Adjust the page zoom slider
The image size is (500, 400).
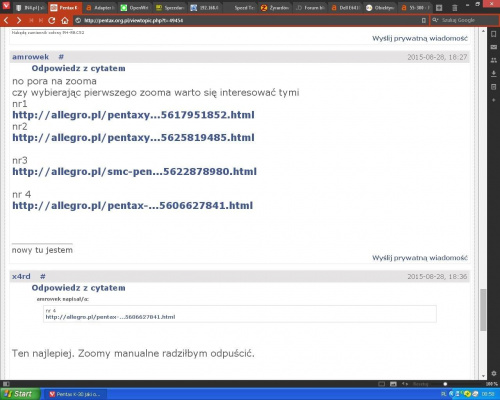[x=445, y=384]
